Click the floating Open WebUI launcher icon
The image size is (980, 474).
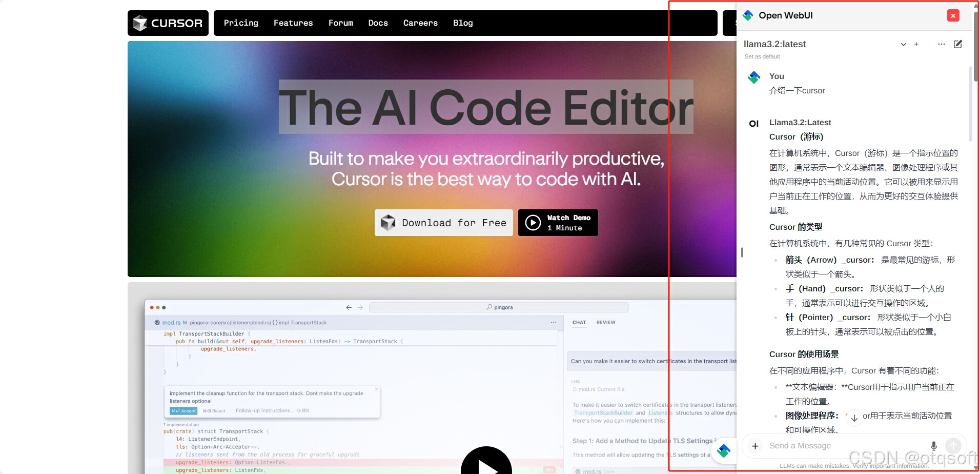click(724, 451)
